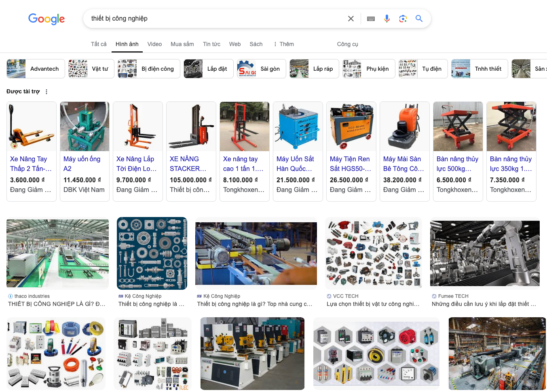Open Google Lens image search icon
The height and width of the screenshot is (392, 547).
click(x=403, y=19)
